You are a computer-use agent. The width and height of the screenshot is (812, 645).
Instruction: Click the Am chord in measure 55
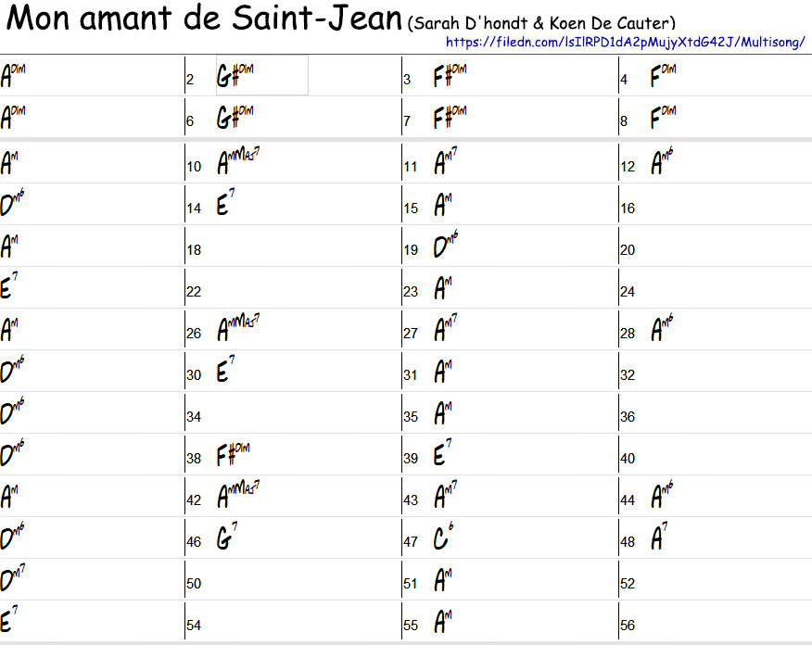[x=443, y=623]
